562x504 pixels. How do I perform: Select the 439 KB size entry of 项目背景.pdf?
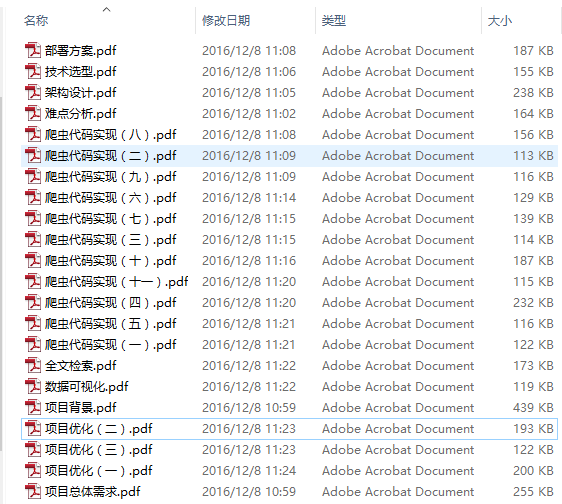pos(533,408)
